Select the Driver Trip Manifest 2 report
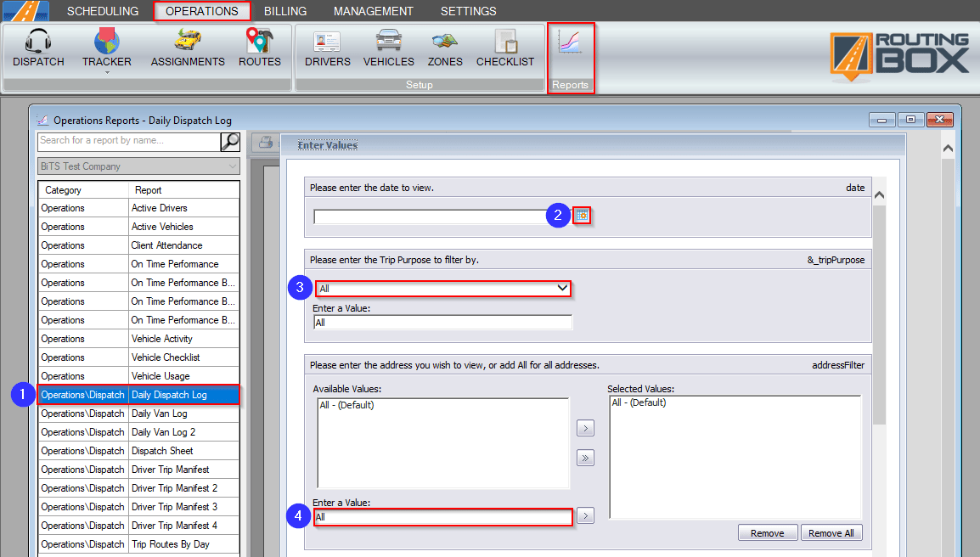 (138, 488)
